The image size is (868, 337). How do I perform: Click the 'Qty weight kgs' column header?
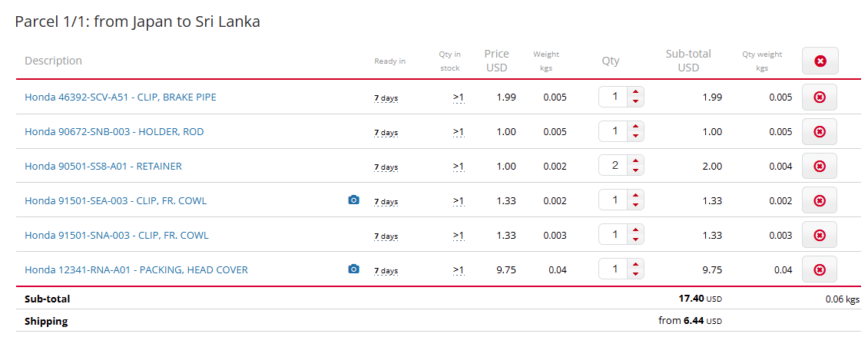[x=762, y=61]
